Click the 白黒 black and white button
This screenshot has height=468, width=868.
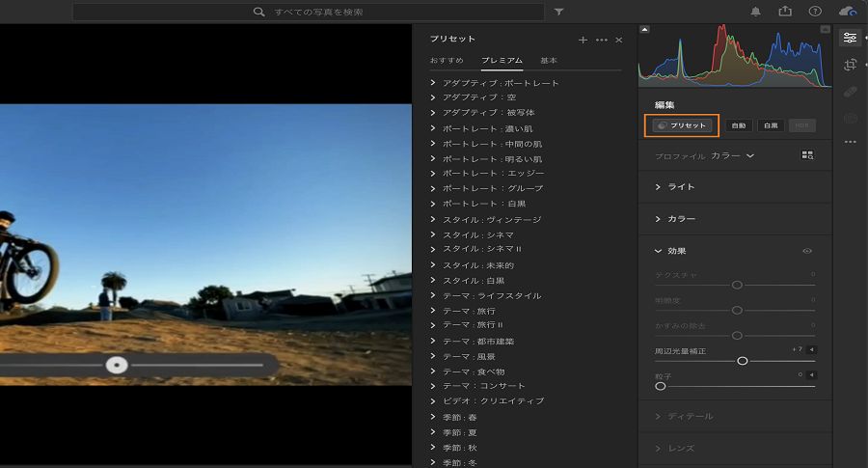[x=771, y=125]
